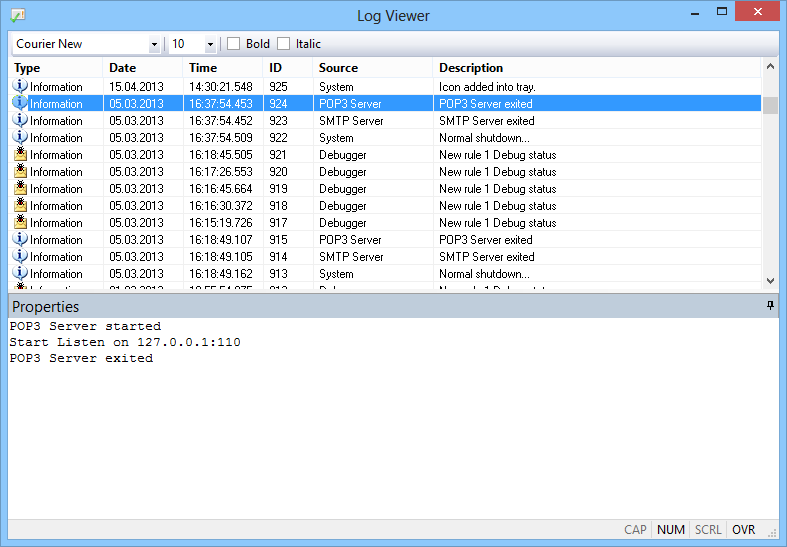
Task: Click time 14:30:21.548 cell
Action: [x=221, y=87]
